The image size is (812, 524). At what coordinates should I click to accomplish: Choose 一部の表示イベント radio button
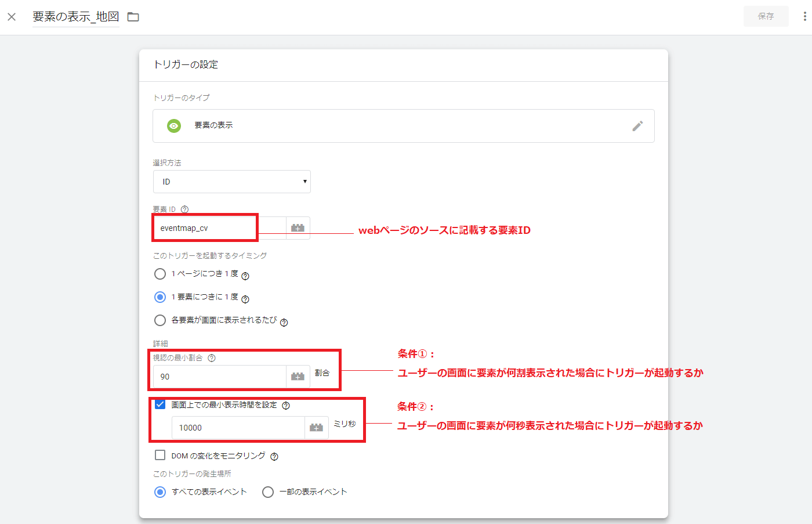click(x=268, y=492)
